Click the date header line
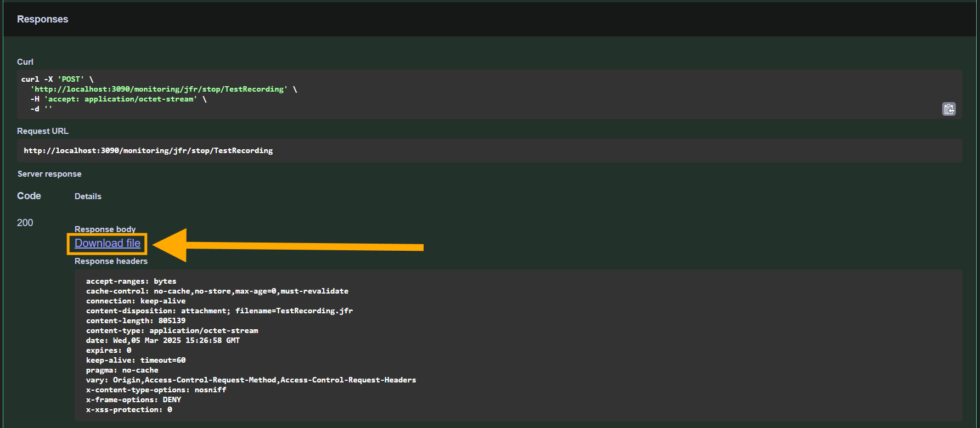This screenshot has width=980, height=428. click(162, 341)
